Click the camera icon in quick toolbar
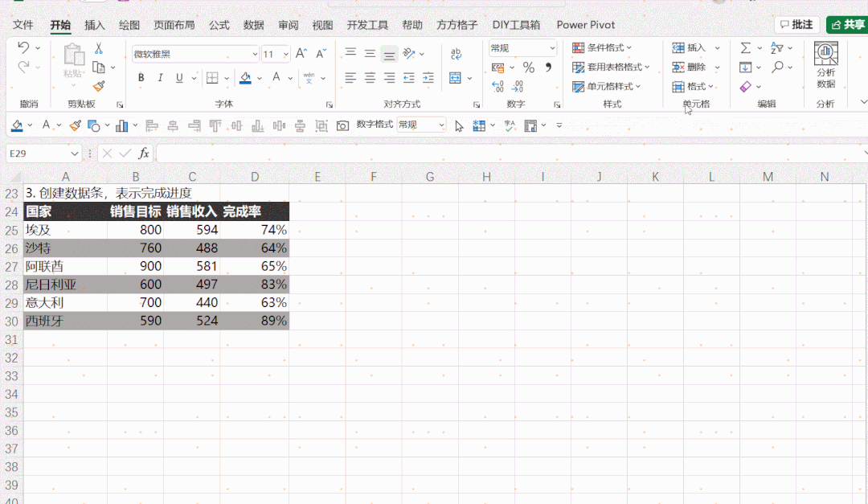This screenshot has width=868, height=504. (342, 125)
